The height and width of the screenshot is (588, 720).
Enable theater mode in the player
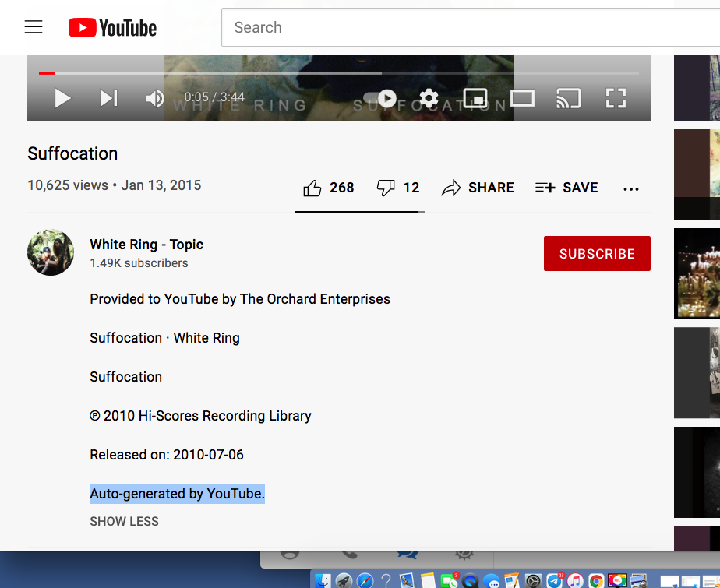click(522, 98)
